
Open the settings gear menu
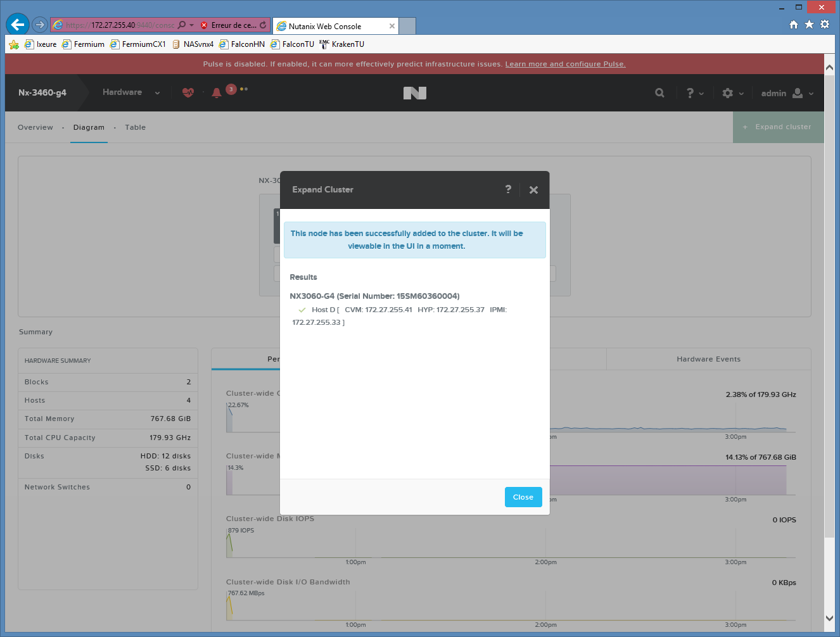click(732, 93)
